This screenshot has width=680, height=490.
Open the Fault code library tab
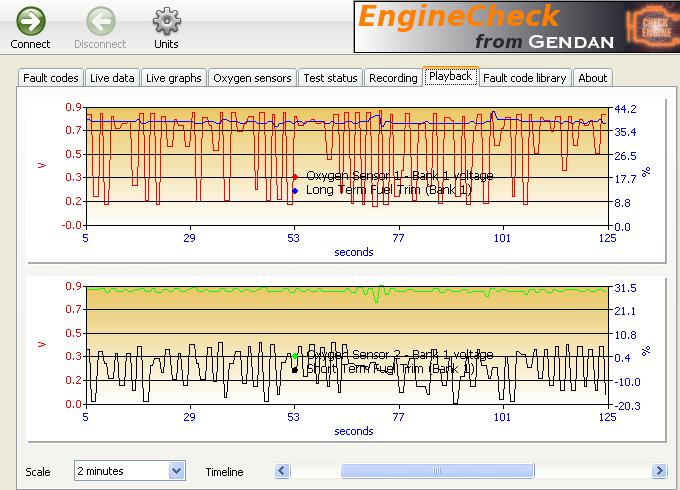[525, 78]
